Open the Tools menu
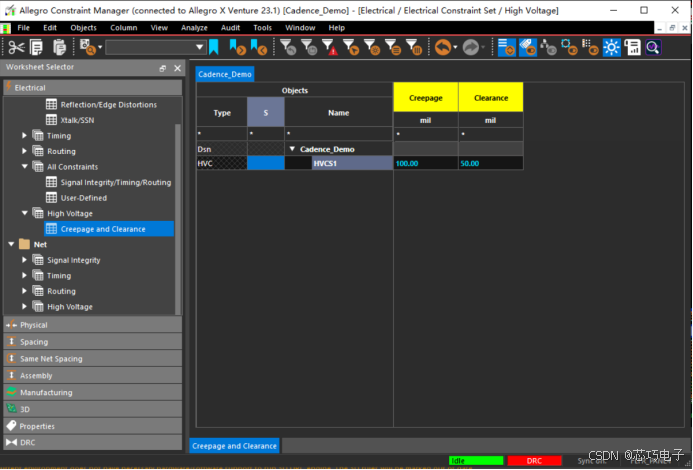Image resolution: width=693 pixels, height=470 pixels. 263,28
